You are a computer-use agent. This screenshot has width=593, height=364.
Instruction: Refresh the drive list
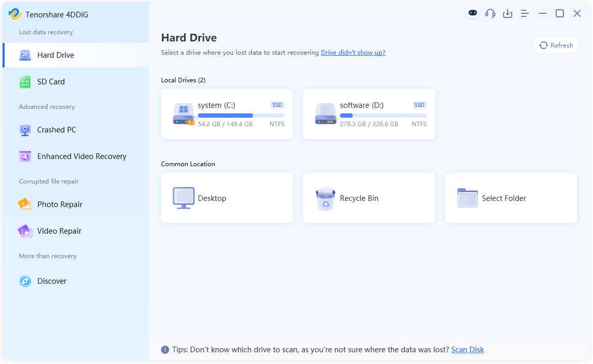(x=555, y=45)
